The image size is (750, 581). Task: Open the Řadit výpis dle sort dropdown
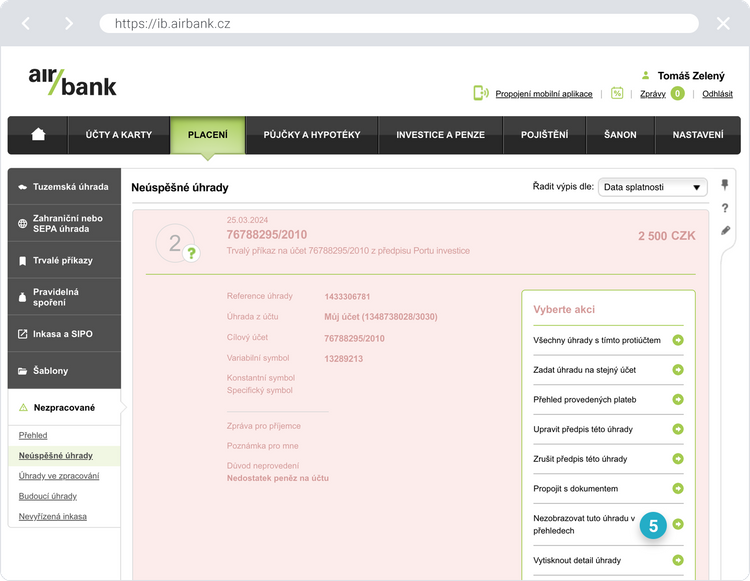(x=652, y=187)
